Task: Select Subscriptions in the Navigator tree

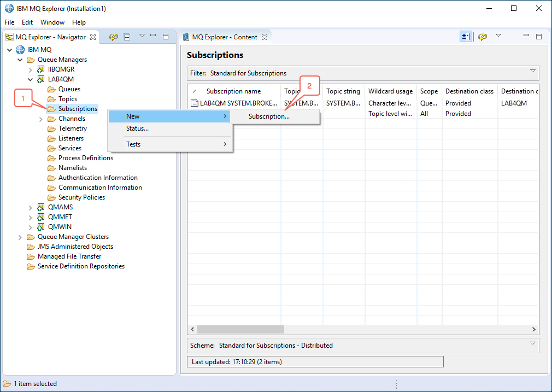Action: click(x=78, y=109)
